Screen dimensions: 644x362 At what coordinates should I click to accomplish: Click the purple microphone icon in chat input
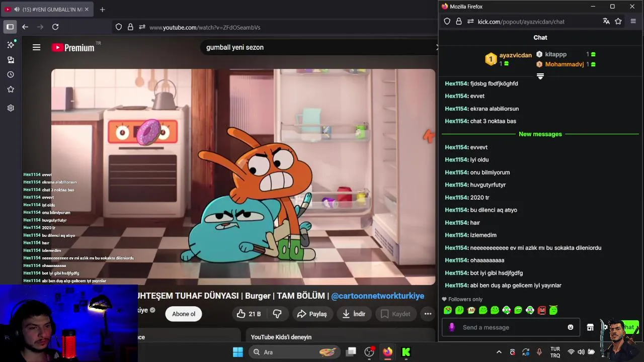coord(452,327)
